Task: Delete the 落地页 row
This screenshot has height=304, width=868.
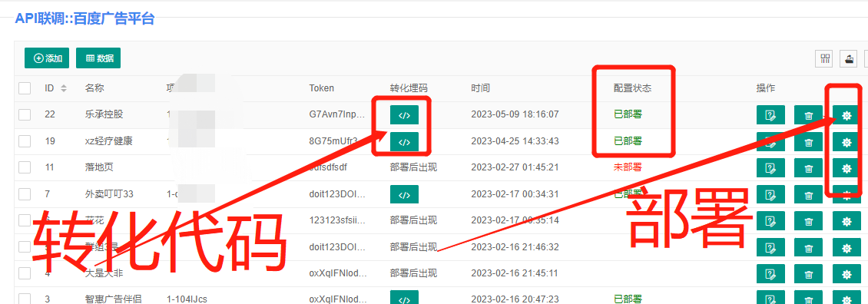Action: coord(808,168)
